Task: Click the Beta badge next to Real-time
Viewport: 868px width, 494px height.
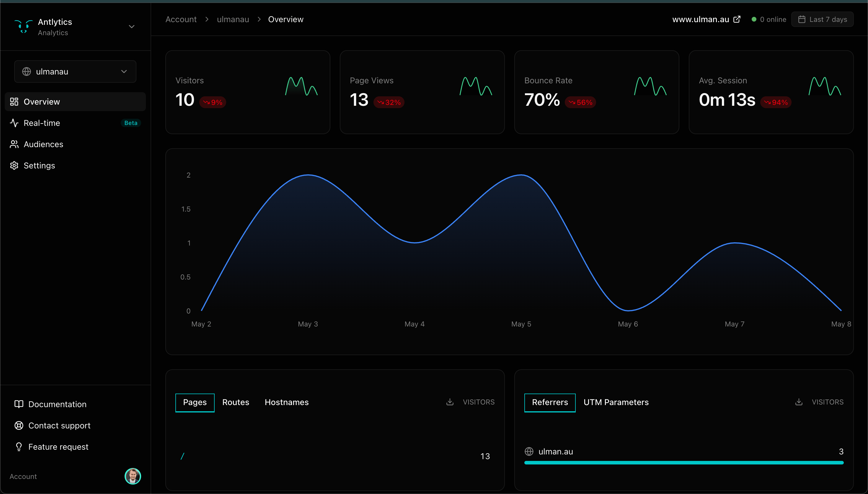Action: point(131,123)
